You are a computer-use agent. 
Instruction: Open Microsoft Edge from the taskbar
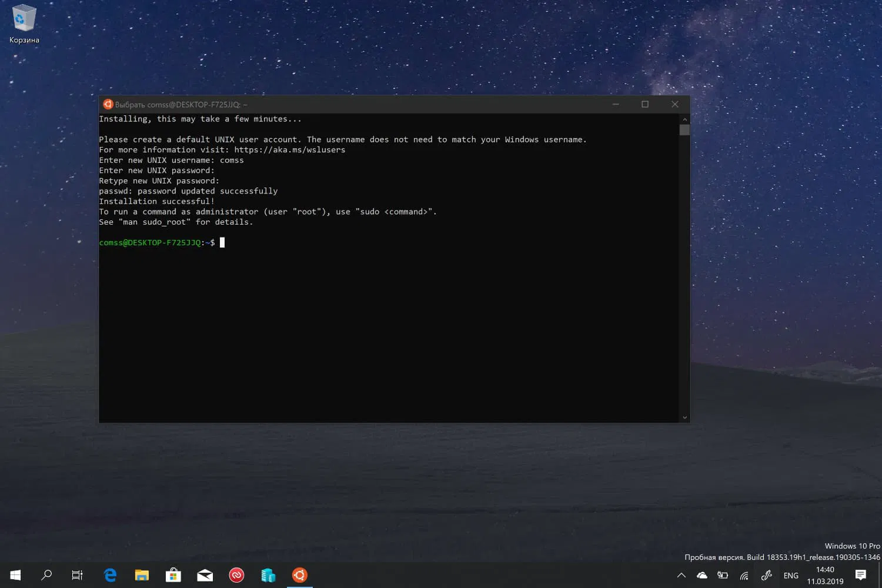(110, 574)
